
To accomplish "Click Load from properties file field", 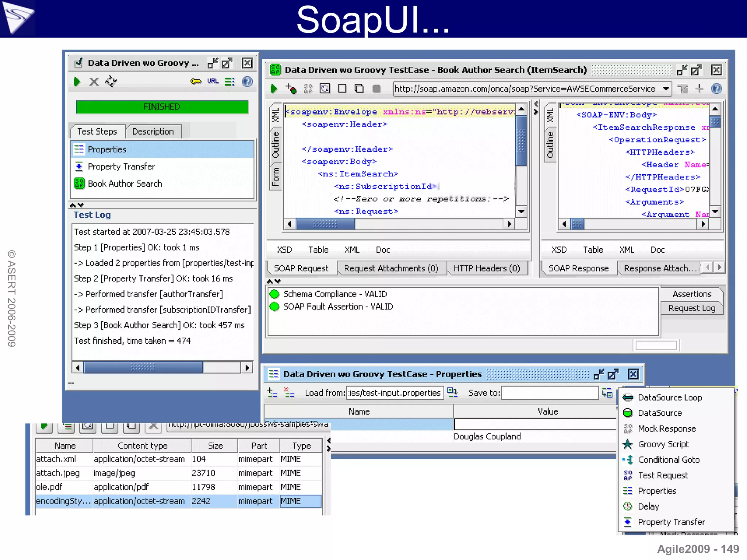I will click(395, 393).
